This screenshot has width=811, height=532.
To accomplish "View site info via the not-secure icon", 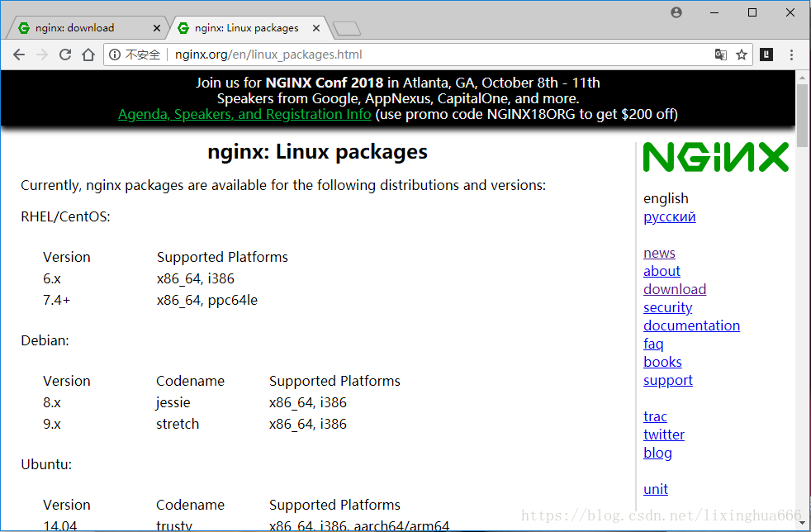I will (x=114, y=55).
